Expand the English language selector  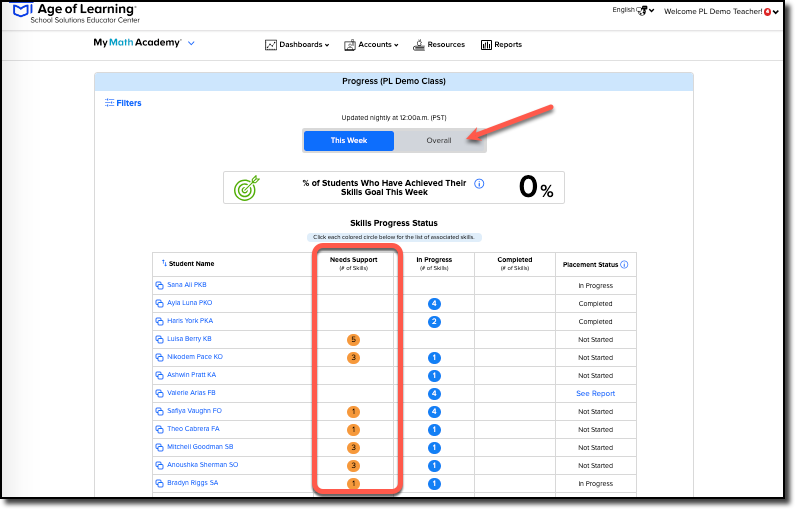tap(633, 10)
